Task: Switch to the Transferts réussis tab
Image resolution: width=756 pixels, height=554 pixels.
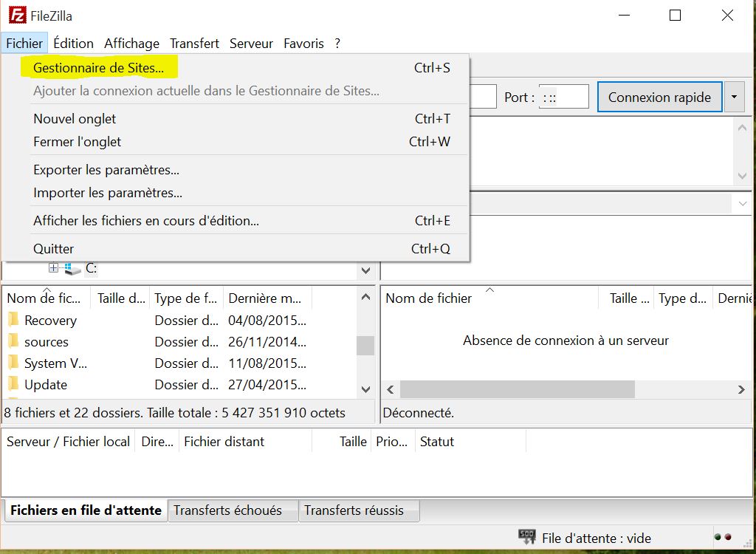Action: click(354, 510)
